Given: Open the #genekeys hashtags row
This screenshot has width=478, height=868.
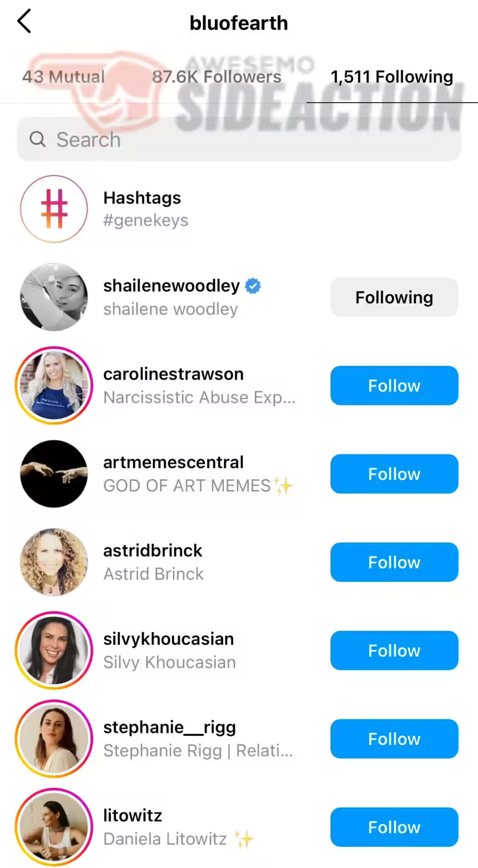Looking at the screenshot, I should tap(146, 210).
